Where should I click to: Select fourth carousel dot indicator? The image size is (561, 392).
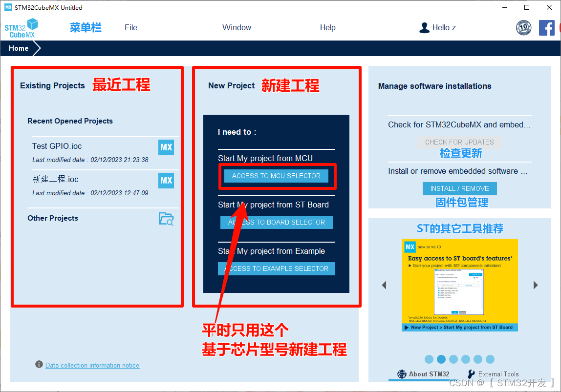pos(466,359)
